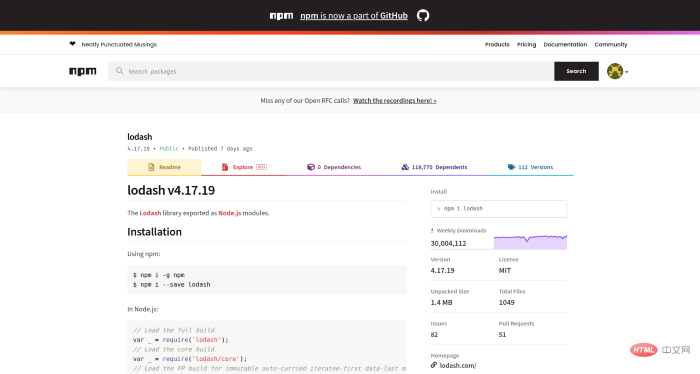Switch to 0 Dependencies tab
The height and width of the screenshot is (374, 700).
(333, 167)
